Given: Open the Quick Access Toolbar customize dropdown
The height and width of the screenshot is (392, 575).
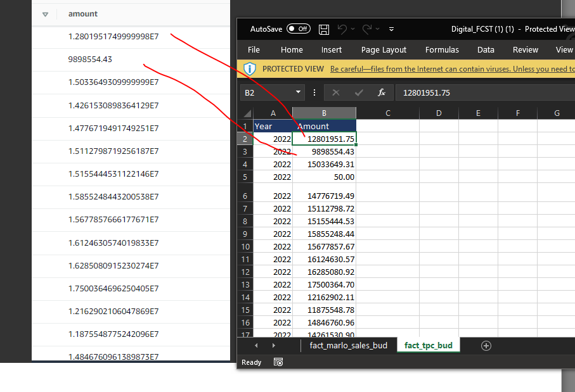Looking at the screenshot, I should [x=392, y=28].
